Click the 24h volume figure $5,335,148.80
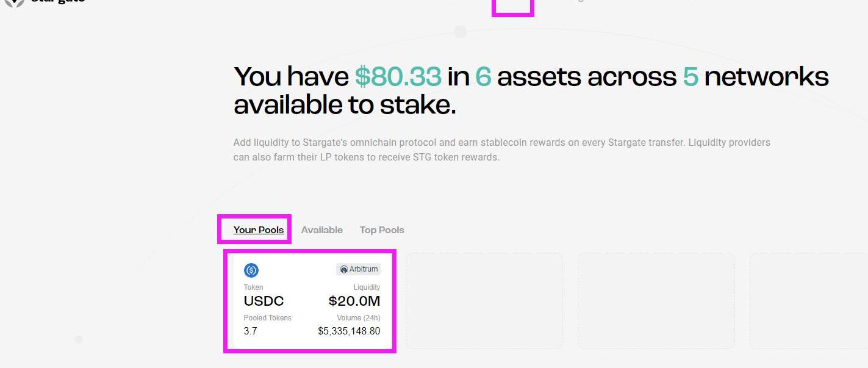The width and height of the screenshot is (868, 368). pos(349,331)
